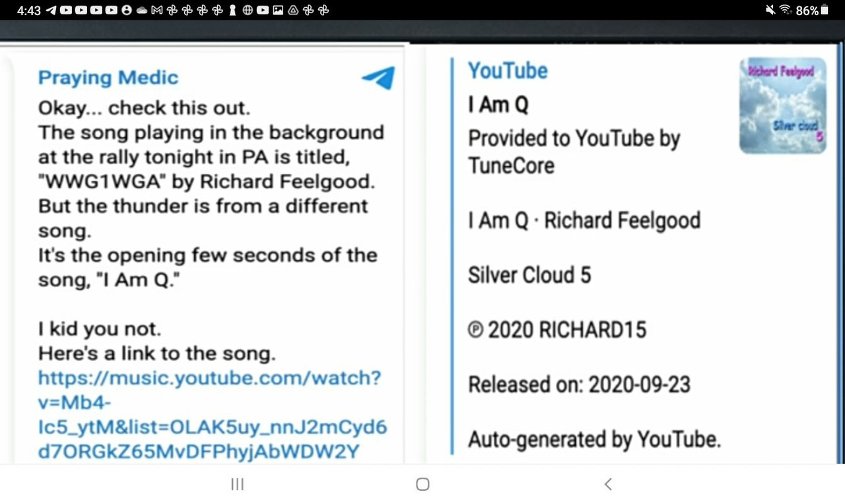
Task: Select the "Auto-generated by YouTube." line
Action: pos(594,439)
